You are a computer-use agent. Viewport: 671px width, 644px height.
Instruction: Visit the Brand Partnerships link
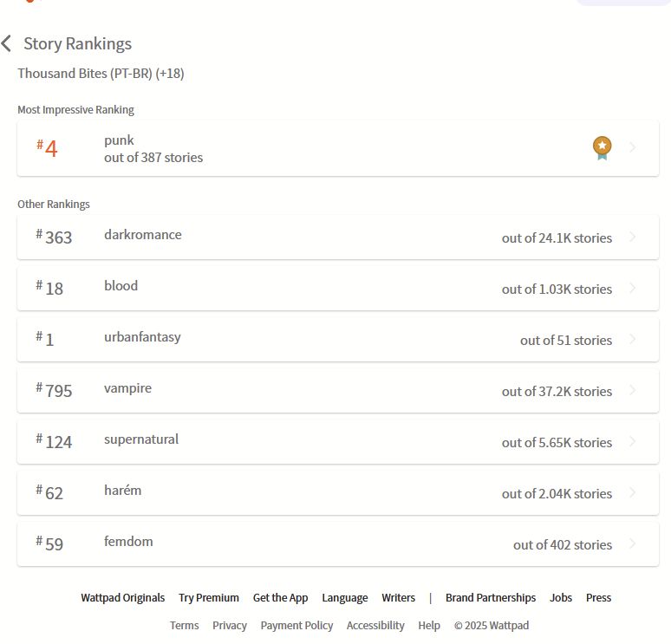[x=491, y=597]
